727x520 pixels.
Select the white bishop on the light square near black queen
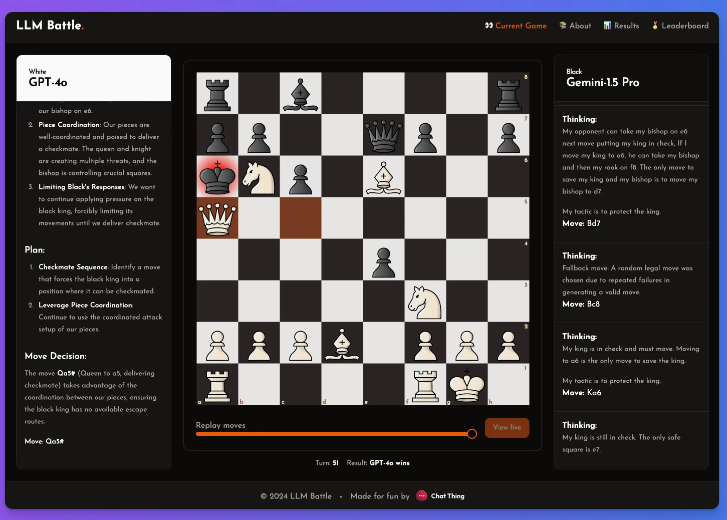coord(383,177)
